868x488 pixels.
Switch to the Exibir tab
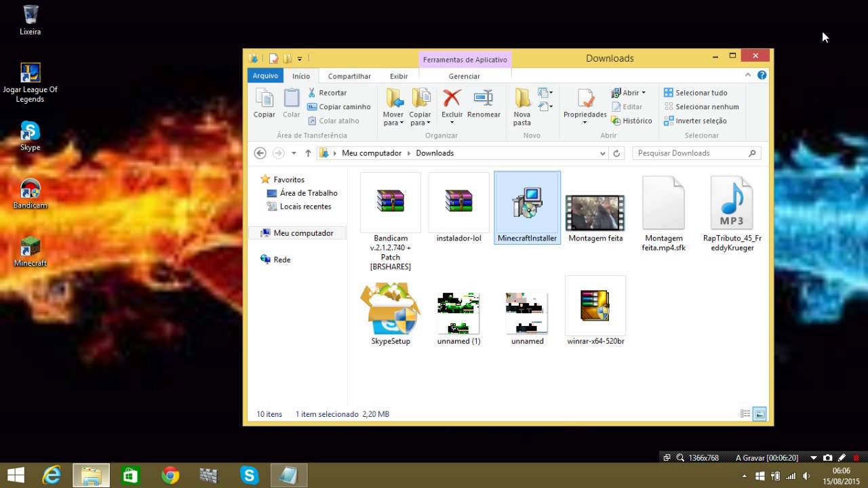point(399,76)
